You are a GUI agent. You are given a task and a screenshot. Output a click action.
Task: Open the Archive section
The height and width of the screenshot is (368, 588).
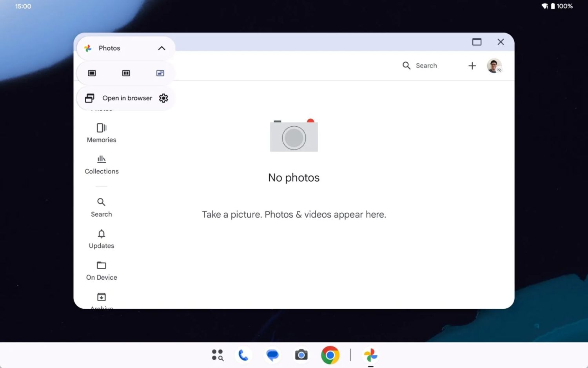[x=102, y=300]
